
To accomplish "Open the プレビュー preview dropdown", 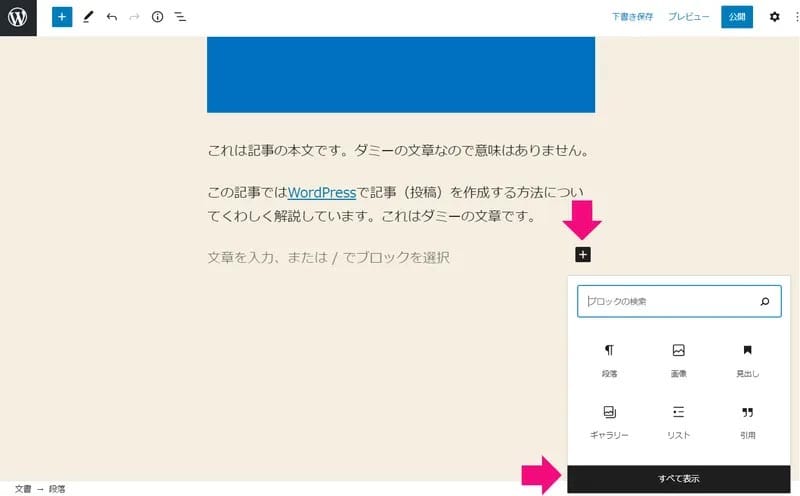I will [x=688, y=17].
